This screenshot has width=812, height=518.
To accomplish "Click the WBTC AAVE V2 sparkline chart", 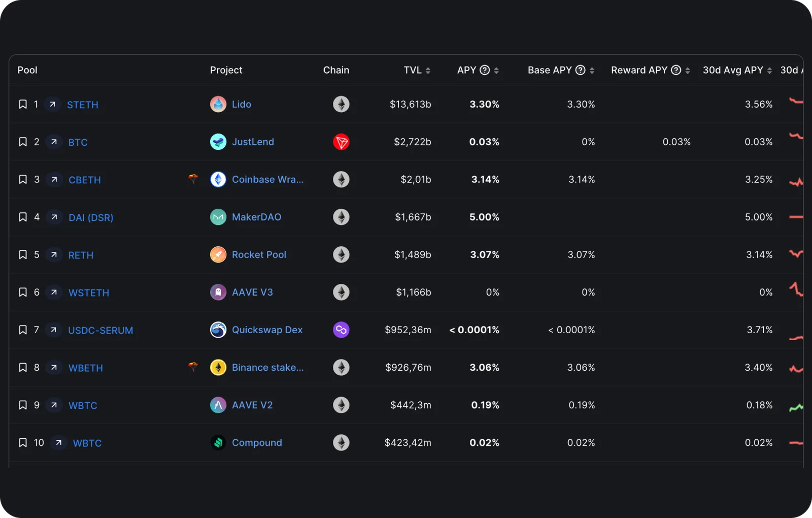I will pyautogui.click(x=796, y=407).
